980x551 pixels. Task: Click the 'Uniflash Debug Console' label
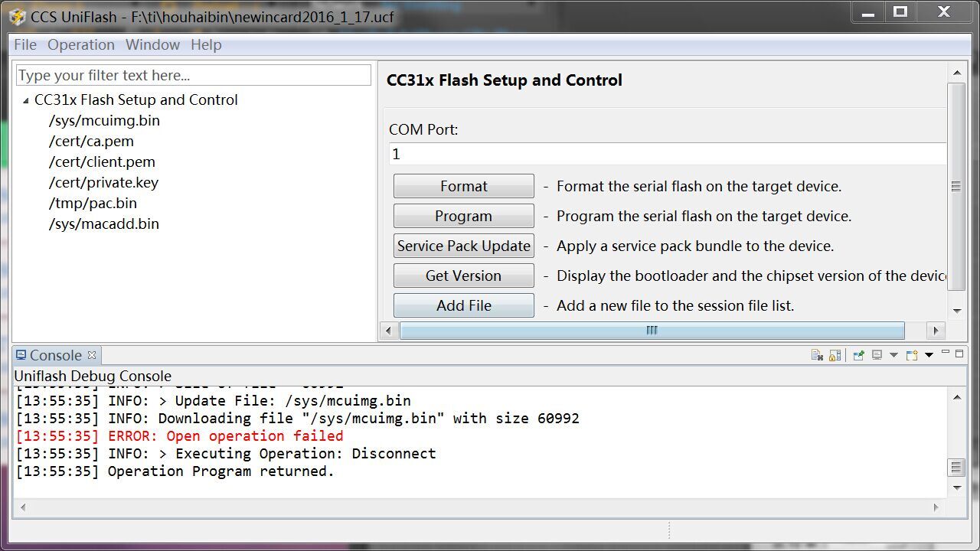pyautogui.click(x=93, y=376)
